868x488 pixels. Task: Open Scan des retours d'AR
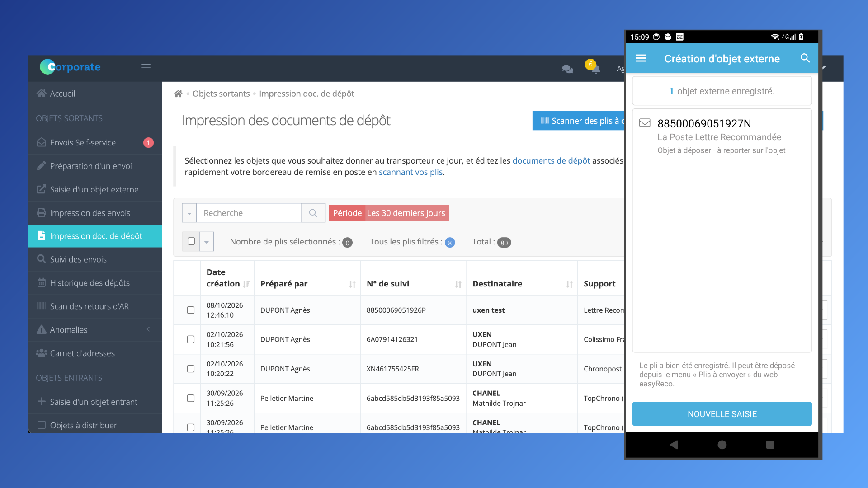click(x=95, y=306)
